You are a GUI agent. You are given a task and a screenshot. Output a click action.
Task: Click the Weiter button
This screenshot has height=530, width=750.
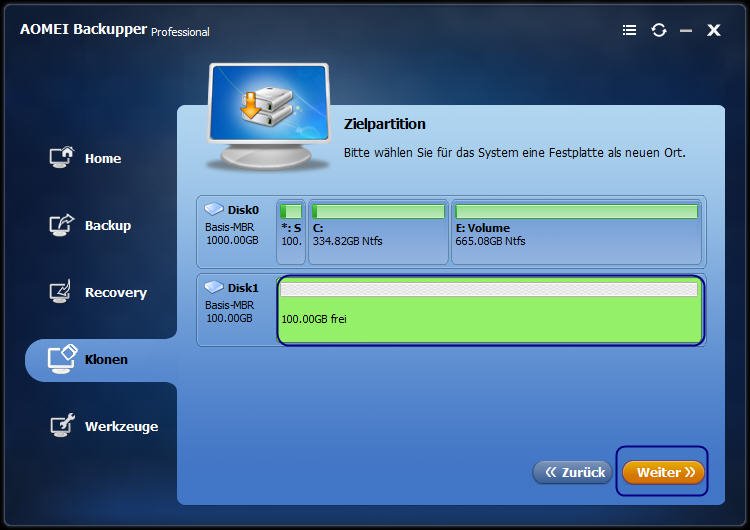point(663,472)
